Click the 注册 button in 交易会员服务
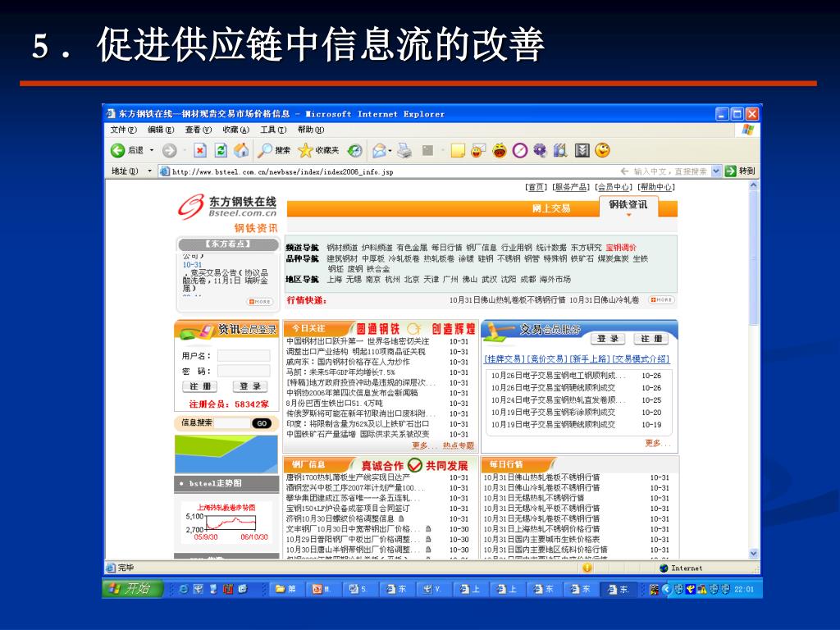840x630 pixels. coord(652,339)
